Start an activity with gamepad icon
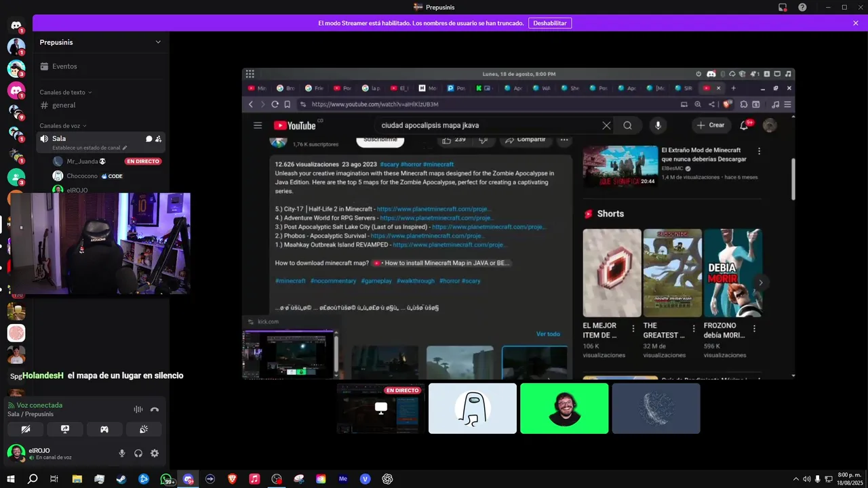Viewport: 868px width, 488px height. 104,429
